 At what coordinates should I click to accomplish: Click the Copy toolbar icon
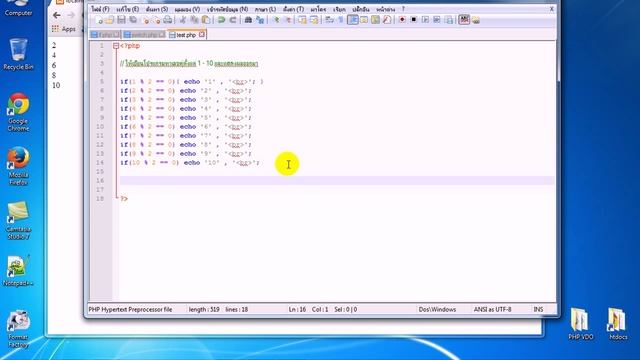click(194, 20)
